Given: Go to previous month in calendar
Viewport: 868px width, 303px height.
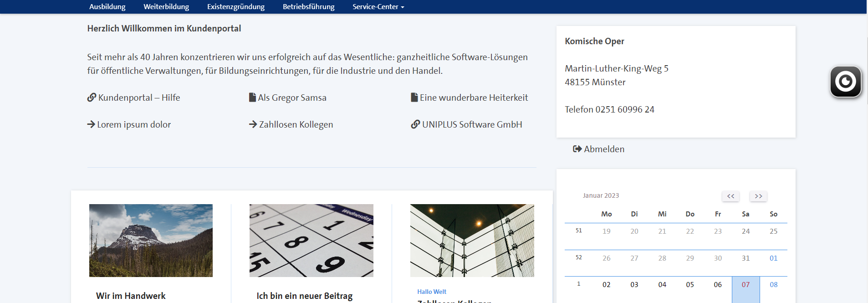Looking at the screenshot, I should pyautogui.click(x=730, y=196).
